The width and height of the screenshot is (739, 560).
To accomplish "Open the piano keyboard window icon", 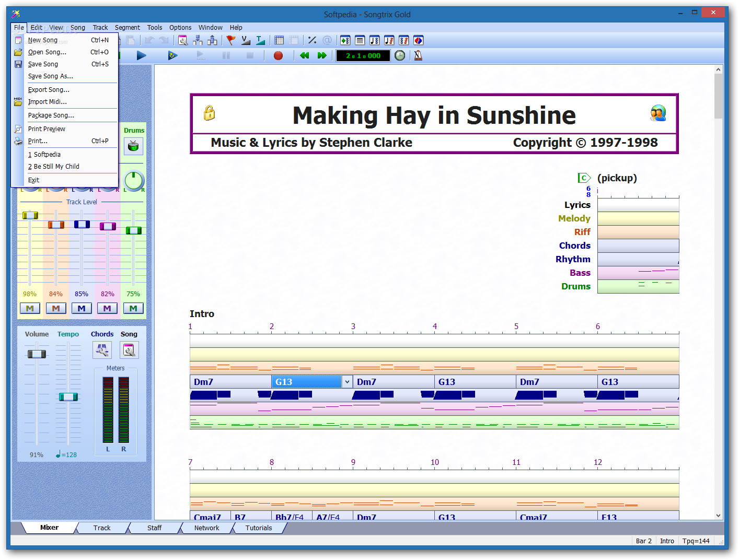I will pos(360,40).
